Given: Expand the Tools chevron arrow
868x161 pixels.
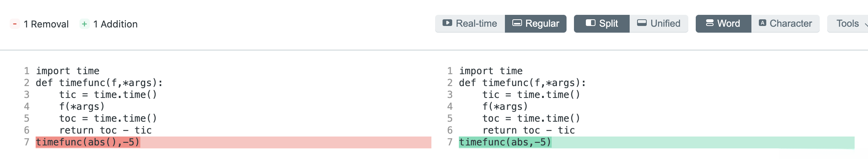Looking at the screenshot, I should [866, 24].
